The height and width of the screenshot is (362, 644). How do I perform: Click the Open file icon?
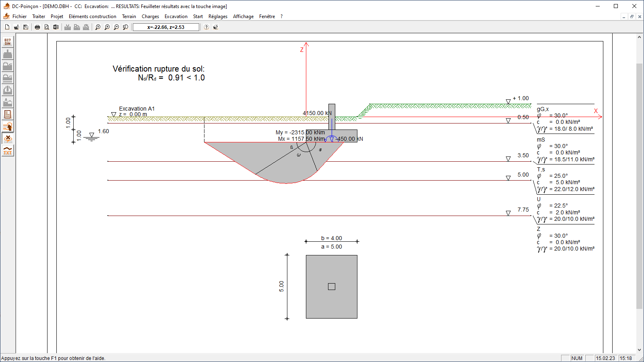pos(17,27)
